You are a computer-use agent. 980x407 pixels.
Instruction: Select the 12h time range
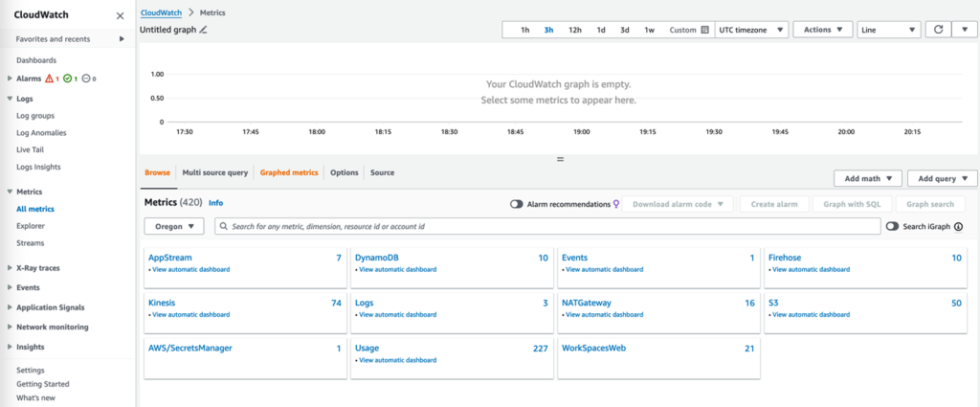pyautogui.click(x=575, y=30)
